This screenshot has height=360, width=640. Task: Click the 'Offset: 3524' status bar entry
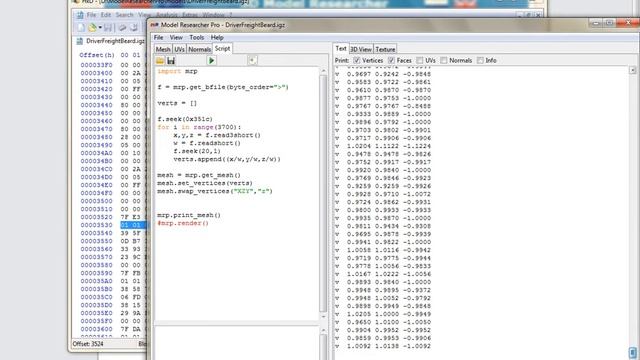(x=88, y=344)
